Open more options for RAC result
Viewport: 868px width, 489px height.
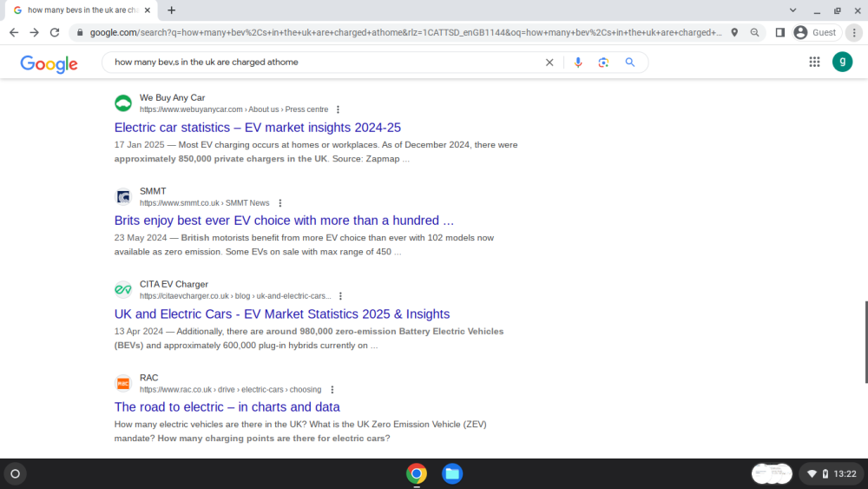(332, 390)
